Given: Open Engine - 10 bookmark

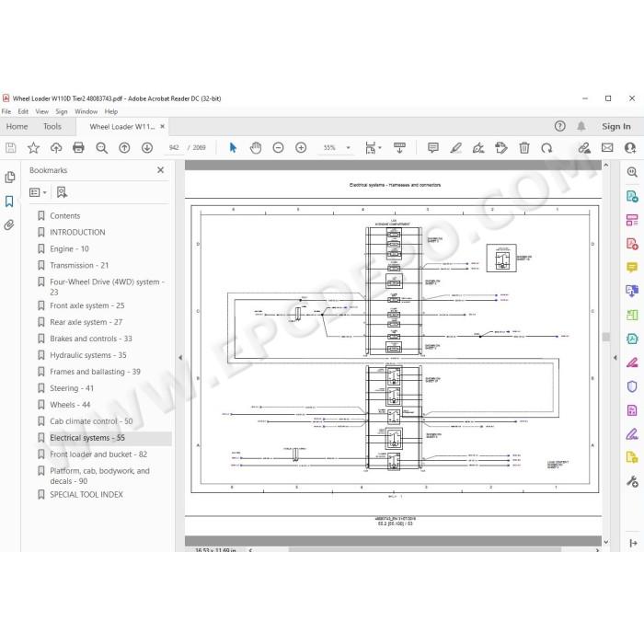Looking at the screenshot, I should (69, 249).
